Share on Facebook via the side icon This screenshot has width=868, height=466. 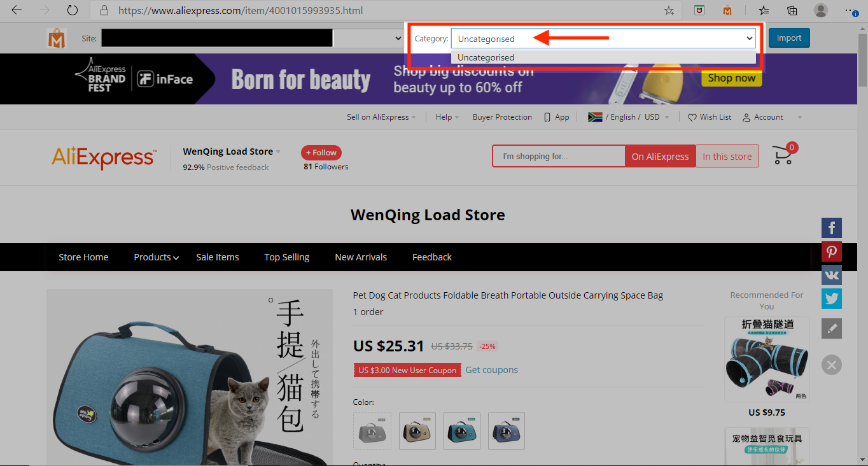tap(831, 227)
